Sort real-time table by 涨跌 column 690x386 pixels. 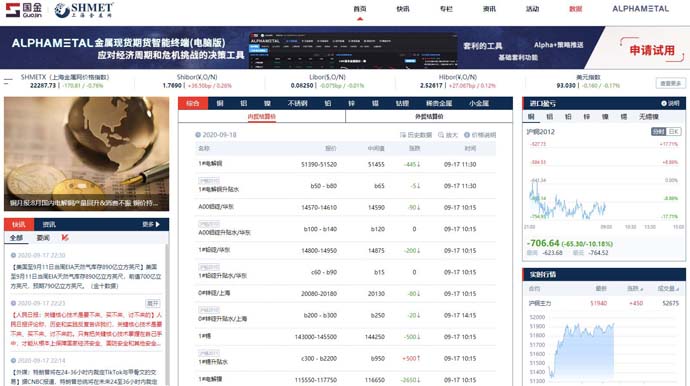click(x=635, y=289)
